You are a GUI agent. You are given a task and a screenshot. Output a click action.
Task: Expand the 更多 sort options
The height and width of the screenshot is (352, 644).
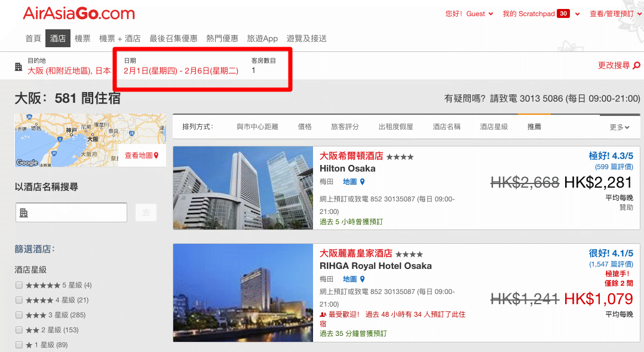(620, 127)
